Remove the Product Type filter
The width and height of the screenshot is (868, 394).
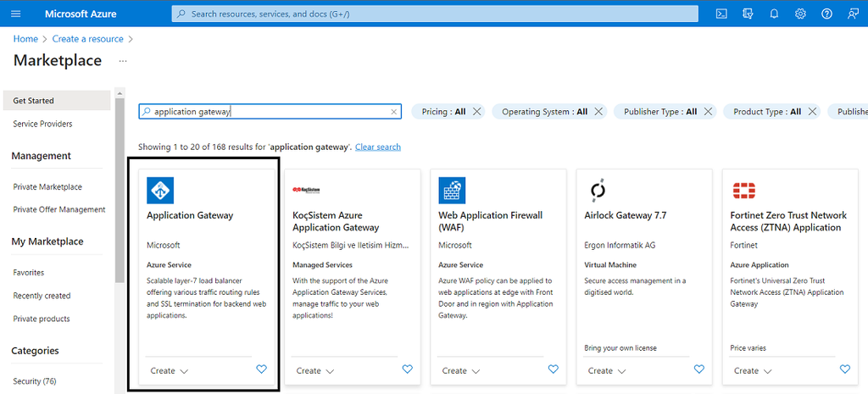(812, 112)
